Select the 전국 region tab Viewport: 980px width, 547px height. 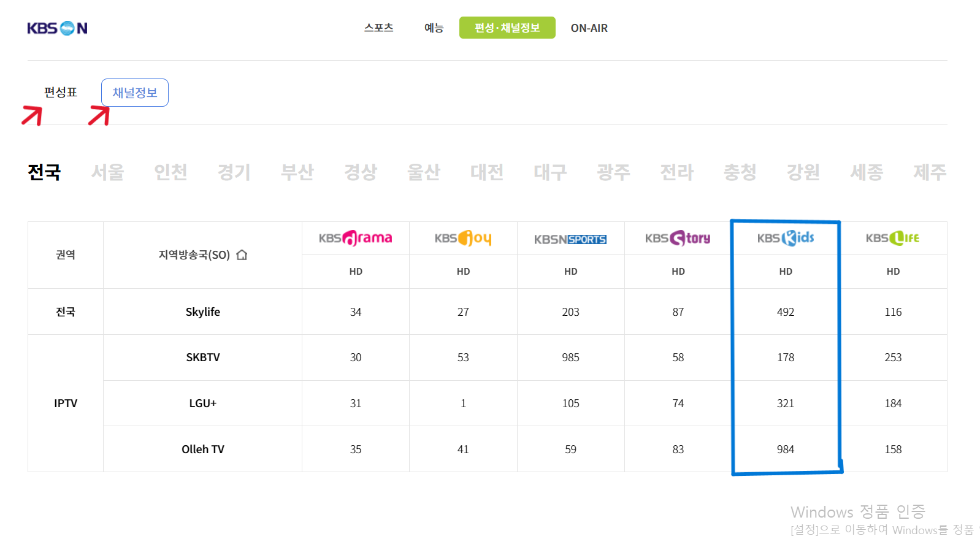(44, 172)
